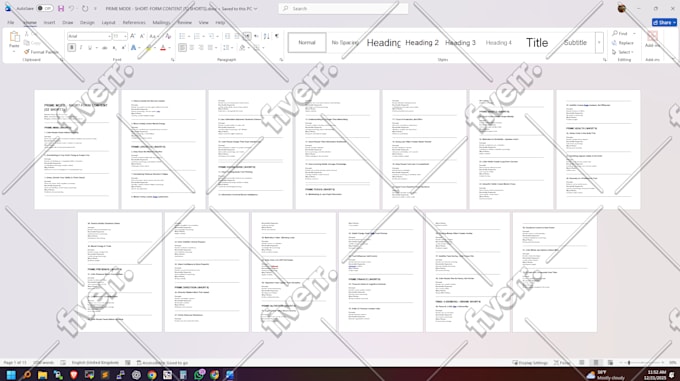The image size is (680, 381).
Task: Open Windows Start menu
Action: pyautogui.click(x=11, y=375)
